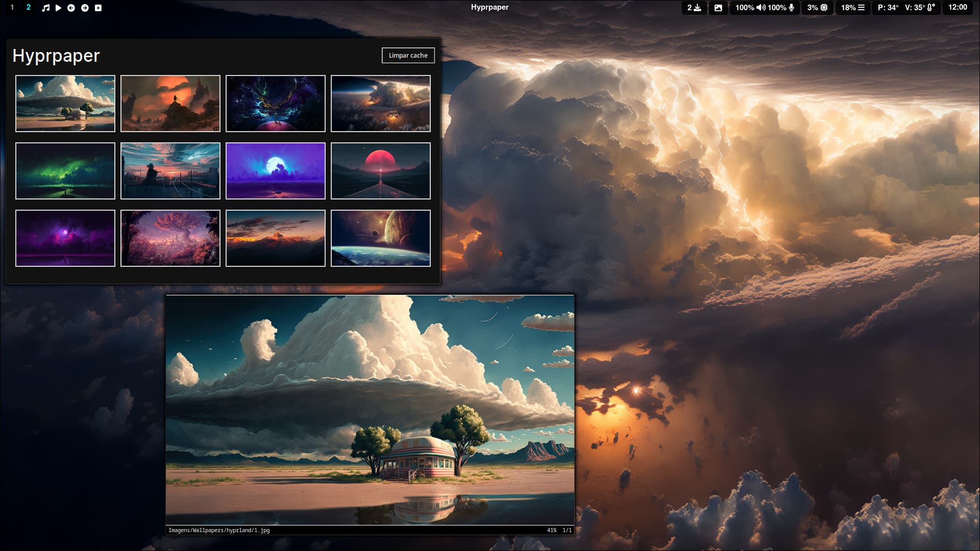Switch to workspace 1

point(12,8)
